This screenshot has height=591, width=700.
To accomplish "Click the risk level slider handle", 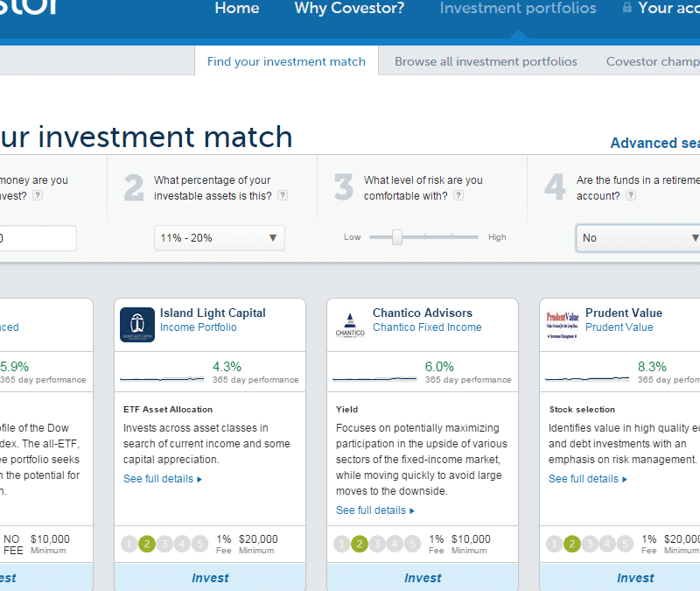I will click(397, 237).
